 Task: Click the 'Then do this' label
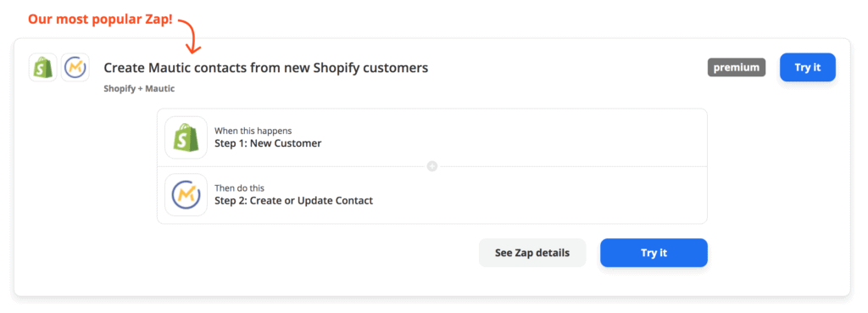240,188
